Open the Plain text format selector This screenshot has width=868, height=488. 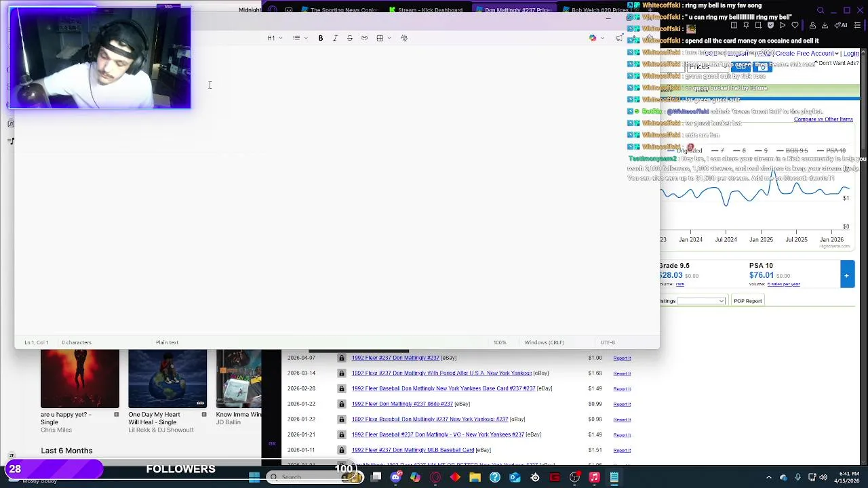pyautogui.click(x=167, y=342)
